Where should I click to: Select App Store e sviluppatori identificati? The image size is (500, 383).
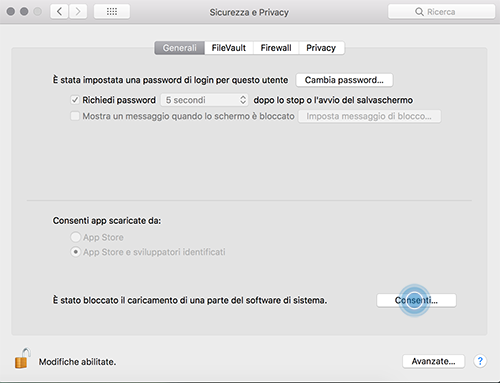click(76, 252)
